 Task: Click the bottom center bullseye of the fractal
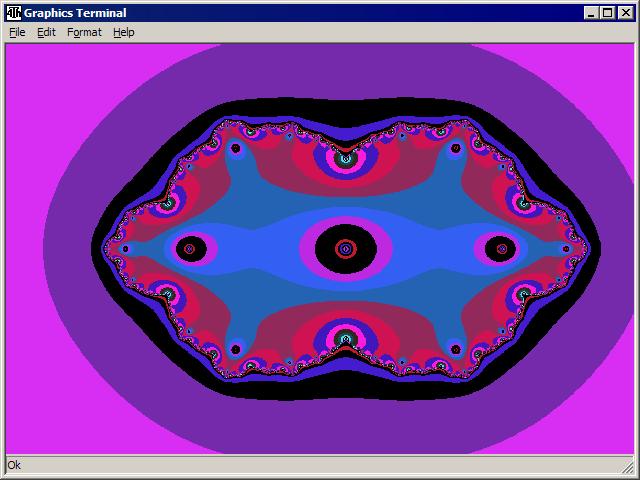345,339
